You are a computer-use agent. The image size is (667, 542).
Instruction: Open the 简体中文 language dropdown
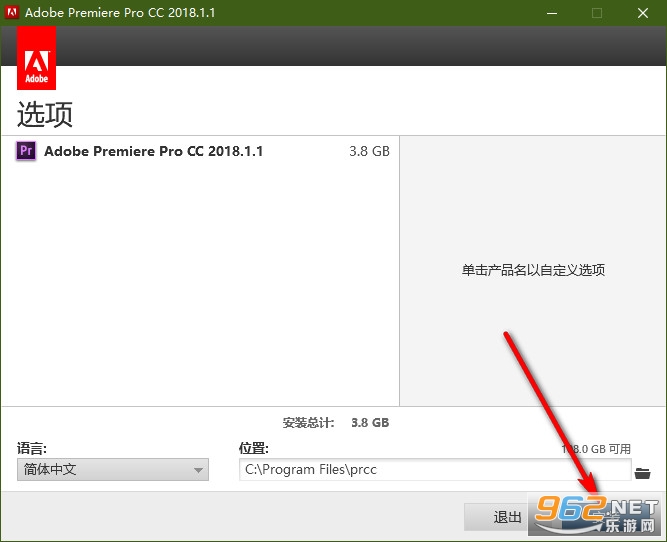[113, 470]
